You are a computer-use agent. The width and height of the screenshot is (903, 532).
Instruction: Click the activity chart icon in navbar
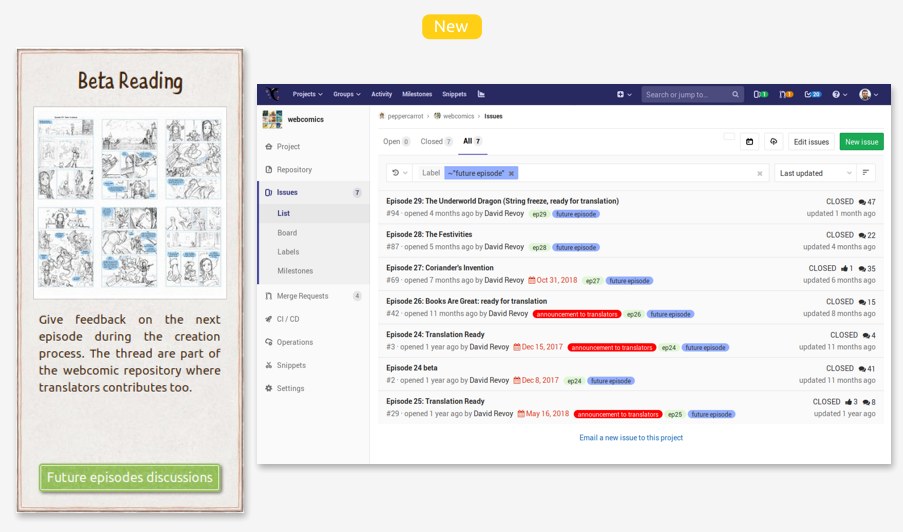click(481, 94)
